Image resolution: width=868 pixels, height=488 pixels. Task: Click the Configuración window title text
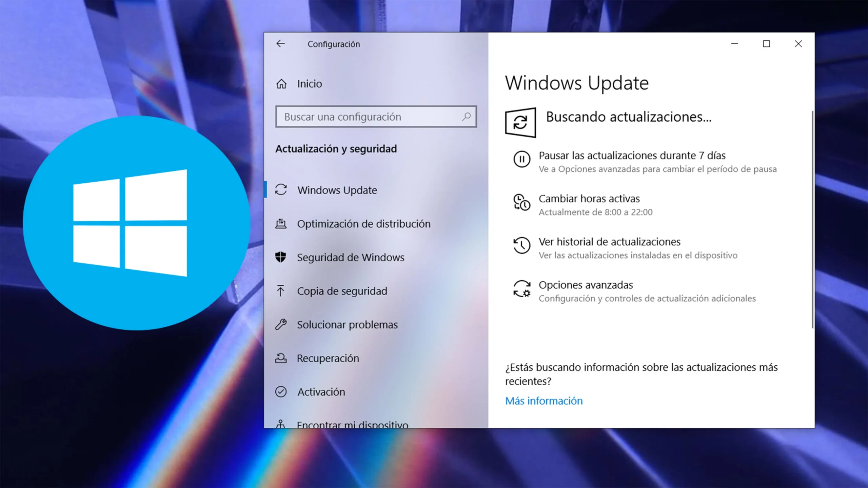click(334, 44)
